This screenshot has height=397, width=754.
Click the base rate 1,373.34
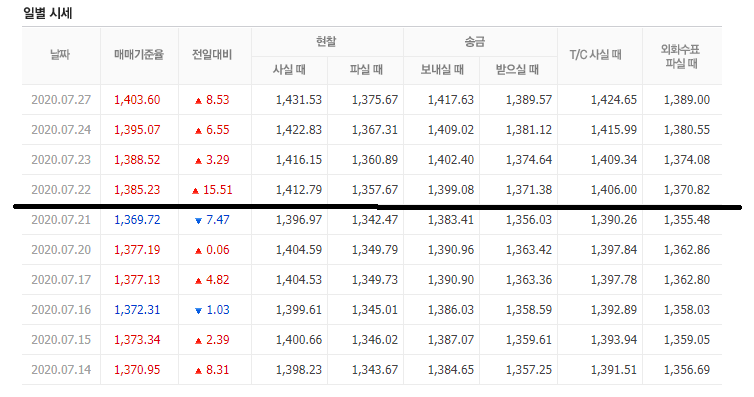coord(137,340)
